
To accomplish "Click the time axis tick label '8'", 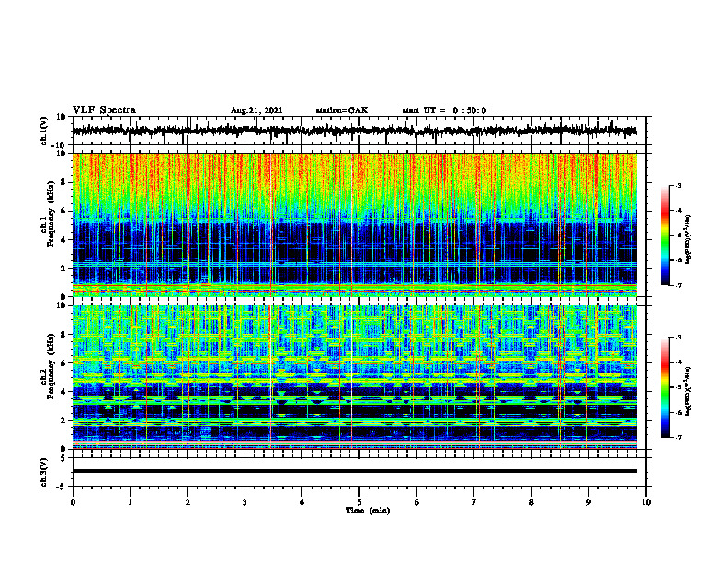I will tap(531, 502).
